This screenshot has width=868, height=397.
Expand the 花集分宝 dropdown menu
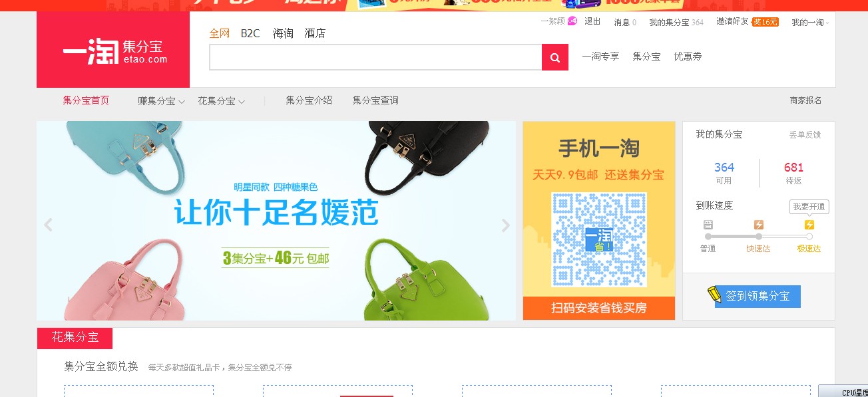click(222, 101)
